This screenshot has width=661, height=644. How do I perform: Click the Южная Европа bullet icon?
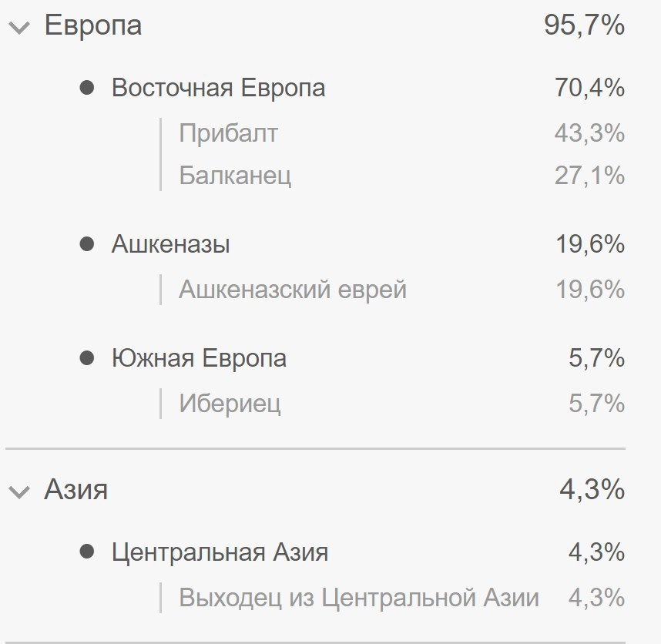pyautogui.click(x=87, y=358)
